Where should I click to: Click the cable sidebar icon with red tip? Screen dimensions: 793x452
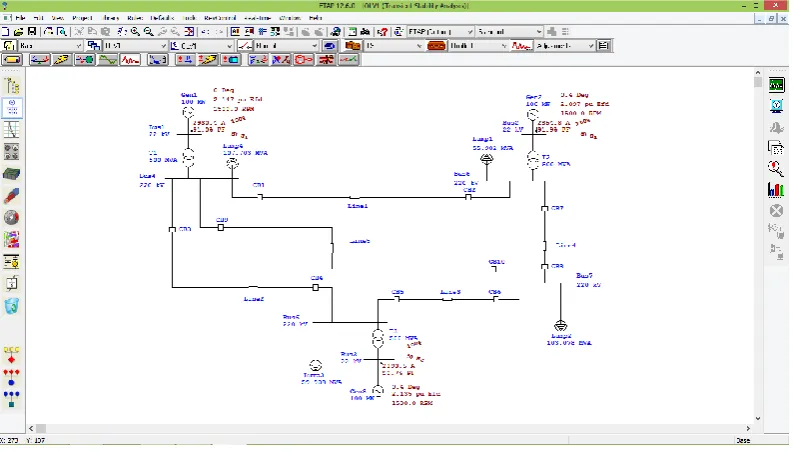[x=12, y=196]
